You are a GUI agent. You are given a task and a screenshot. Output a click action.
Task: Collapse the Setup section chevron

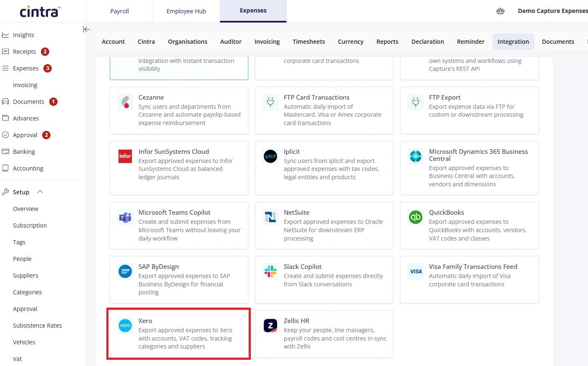click(40, 192)
